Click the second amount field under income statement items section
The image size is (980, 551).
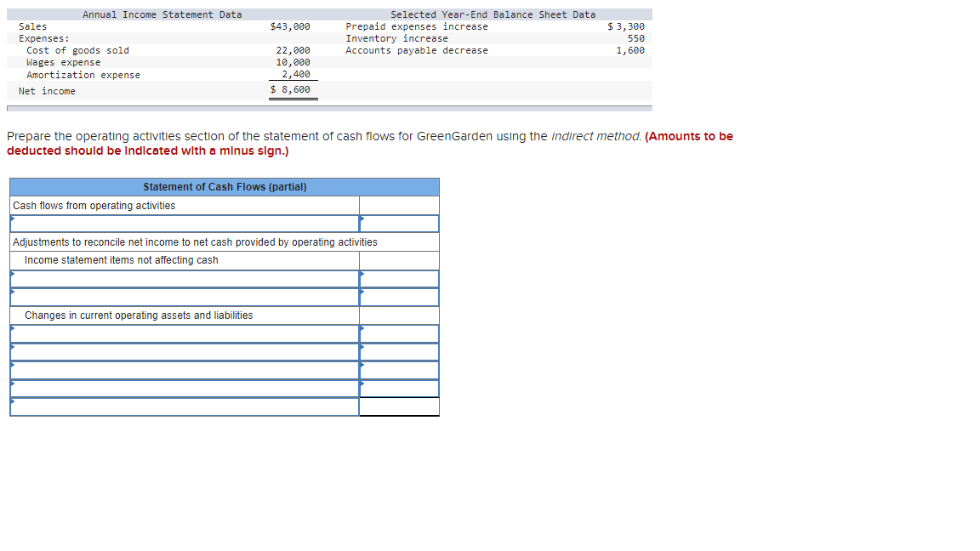(400, 296)
